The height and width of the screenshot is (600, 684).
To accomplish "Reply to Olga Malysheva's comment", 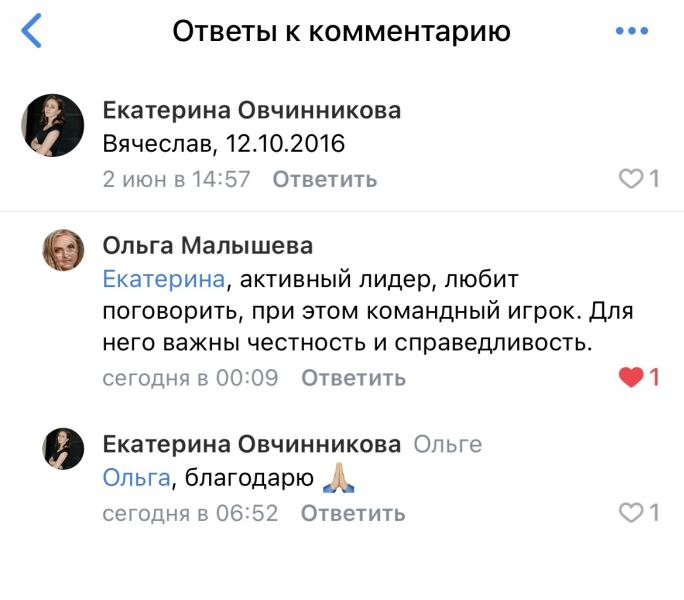I will tap(353, 378).
